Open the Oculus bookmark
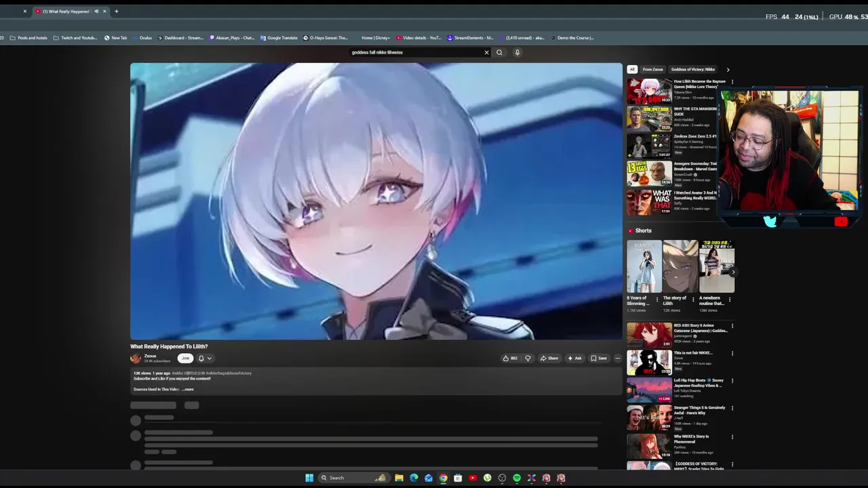Screen dimensions: 868x488 pos(142,38)
